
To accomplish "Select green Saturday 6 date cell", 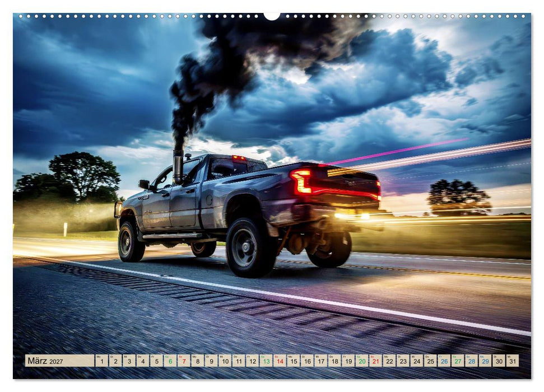I will tap(170, 361).
